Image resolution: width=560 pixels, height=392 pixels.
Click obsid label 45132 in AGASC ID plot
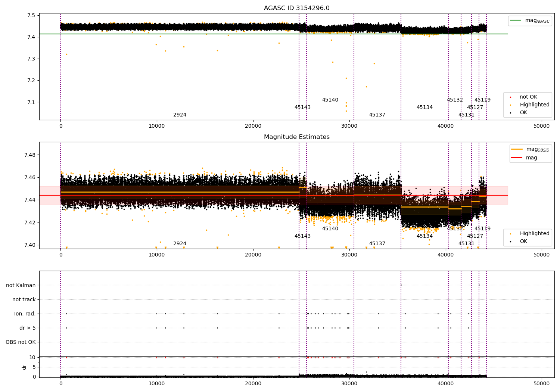455,100
